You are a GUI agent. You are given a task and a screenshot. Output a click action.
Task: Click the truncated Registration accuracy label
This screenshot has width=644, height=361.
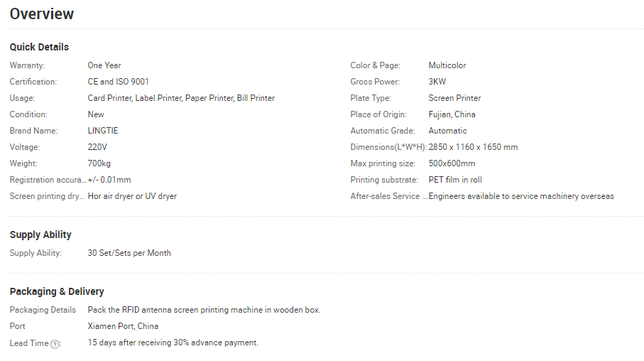(x=48, y=180)
